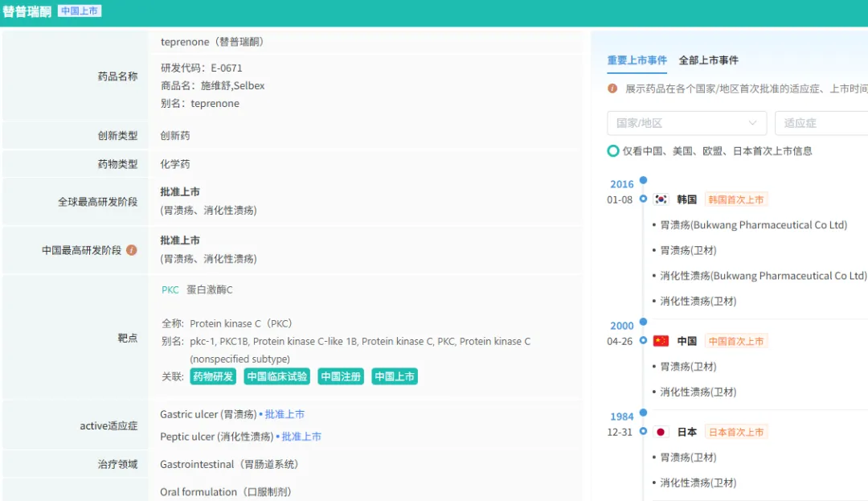Click the 中国上市 association tag under 靶点
This screenshot has width=868, height=501.
[x=395, y=376]
